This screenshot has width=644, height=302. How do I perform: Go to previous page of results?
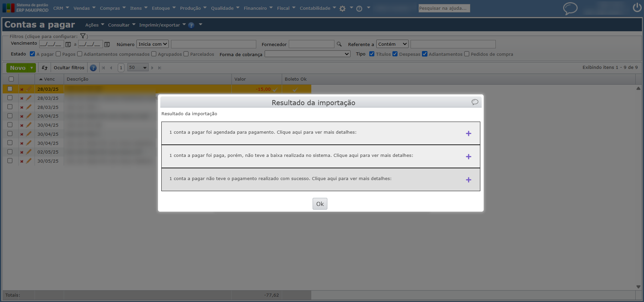click(x=111, y=68)
